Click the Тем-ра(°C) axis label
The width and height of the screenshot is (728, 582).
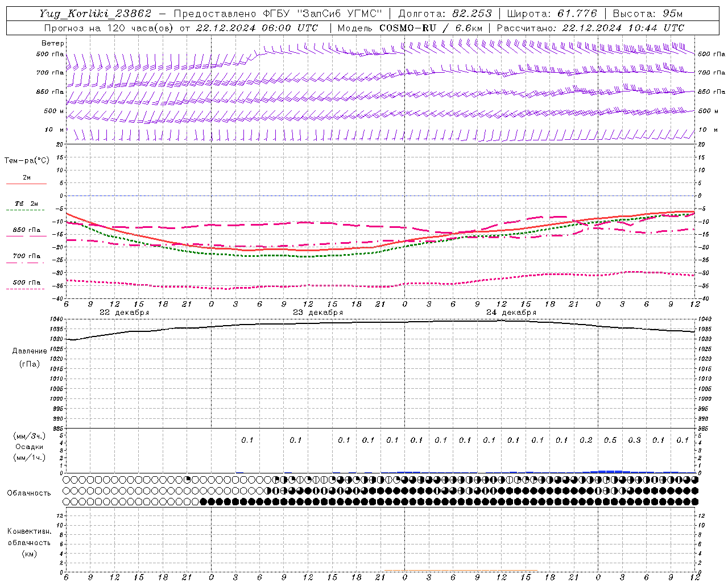tap(27, 161)
